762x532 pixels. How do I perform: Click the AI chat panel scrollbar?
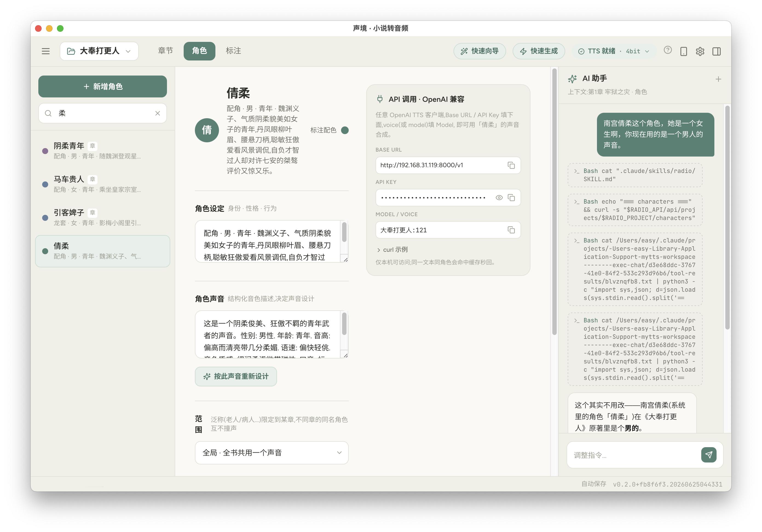pos(728,217)
